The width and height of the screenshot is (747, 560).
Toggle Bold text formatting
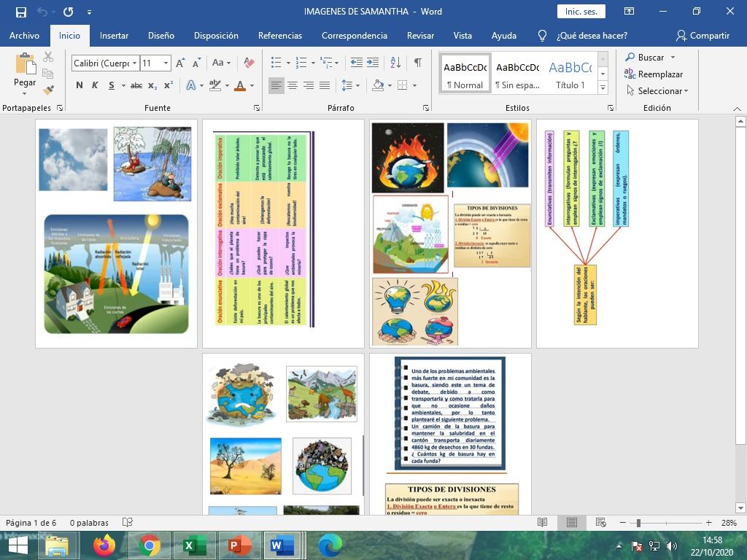click(80, 85)
